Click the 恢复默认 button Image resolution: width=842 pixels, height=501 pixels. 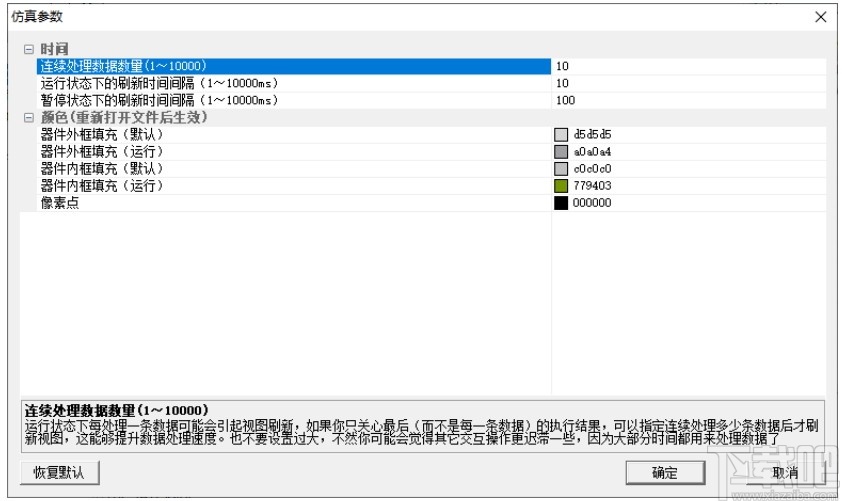point(60,473)
